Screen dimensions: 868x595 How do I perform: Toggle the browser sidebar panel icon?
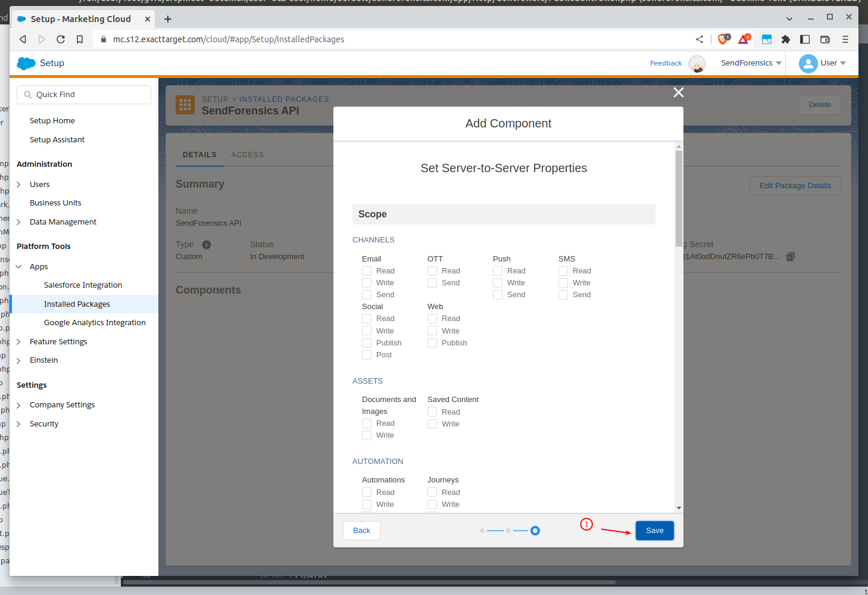pos(805,39)
